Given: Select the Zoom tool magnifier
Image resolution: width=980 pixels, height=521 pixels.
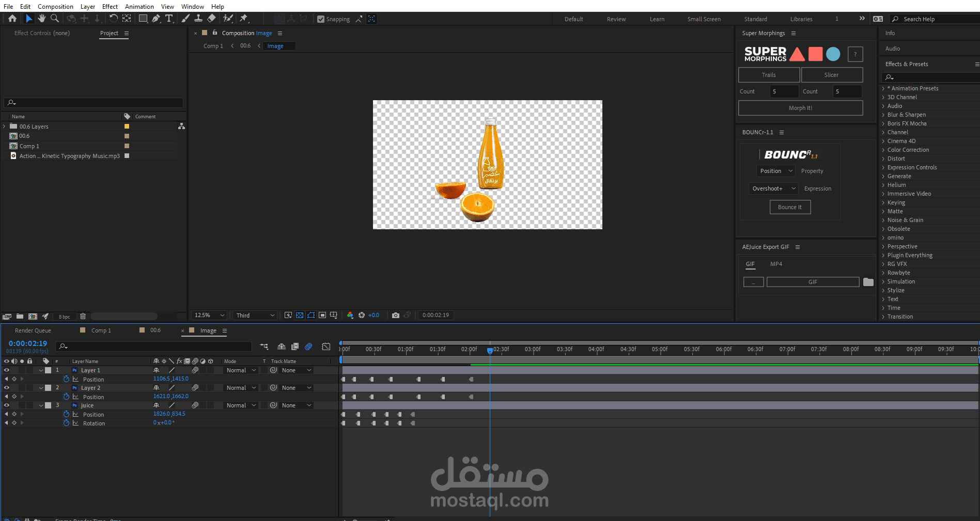Looking at the screenshot, I should (x=54, y=19).
